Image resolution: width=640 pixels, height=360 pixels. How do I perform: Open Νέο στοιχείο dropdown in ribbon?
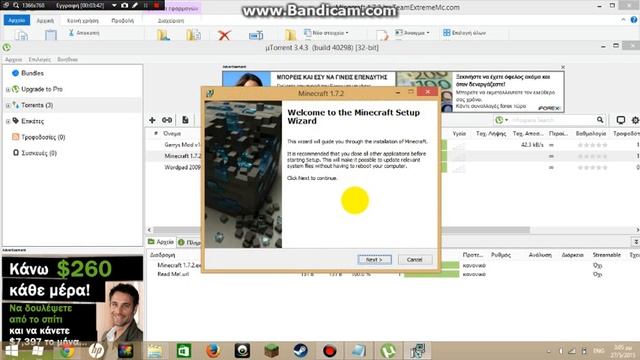(x=326, y=33)
